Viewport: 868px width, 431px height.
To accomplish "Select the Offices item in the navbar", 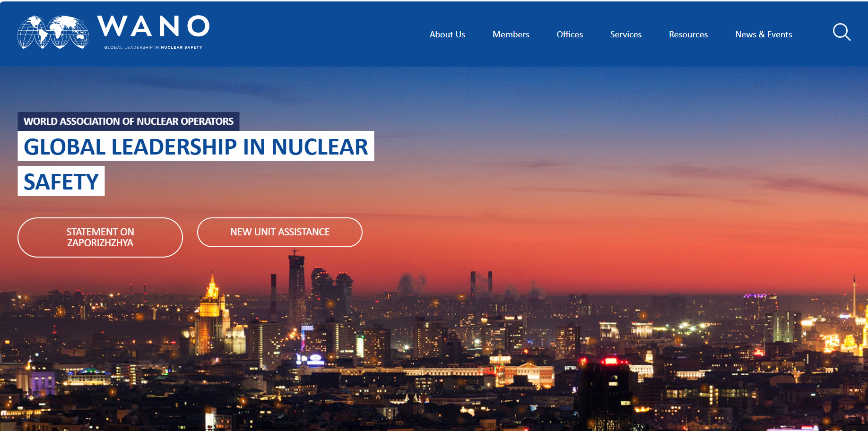I will tap(569, 34).
